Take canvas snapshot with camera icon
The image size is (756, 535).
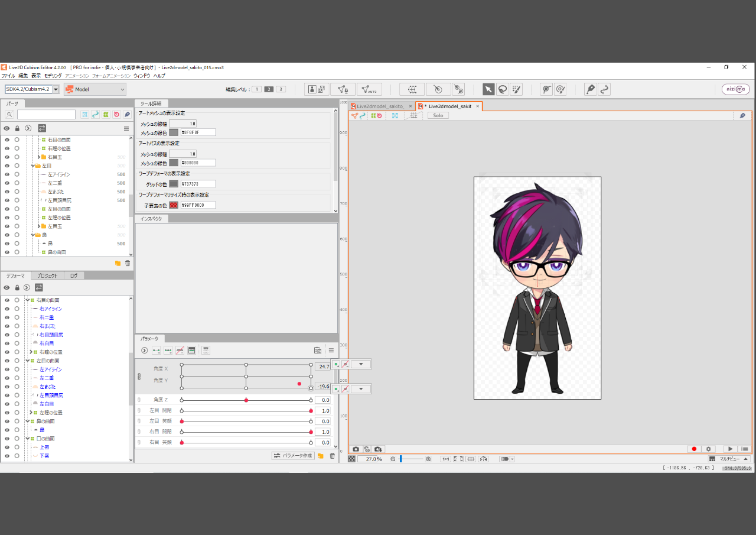tap(356, 449)
